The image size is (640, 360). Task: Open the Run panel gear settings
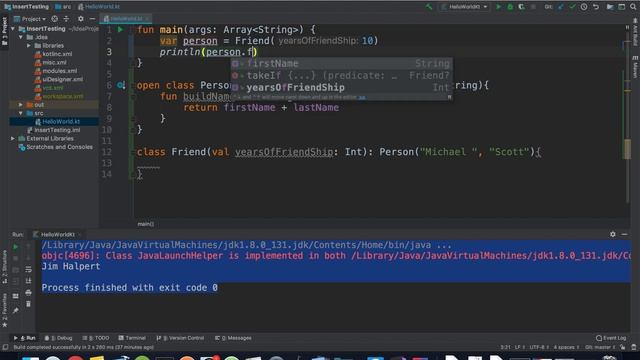pyautogui.click(x=613, y=234)
